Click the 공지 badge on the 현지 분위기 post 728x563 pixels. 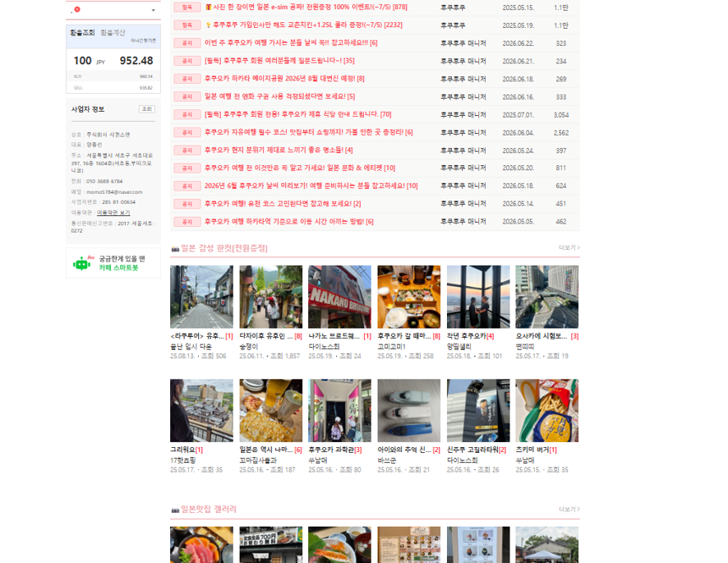(187, 150)
